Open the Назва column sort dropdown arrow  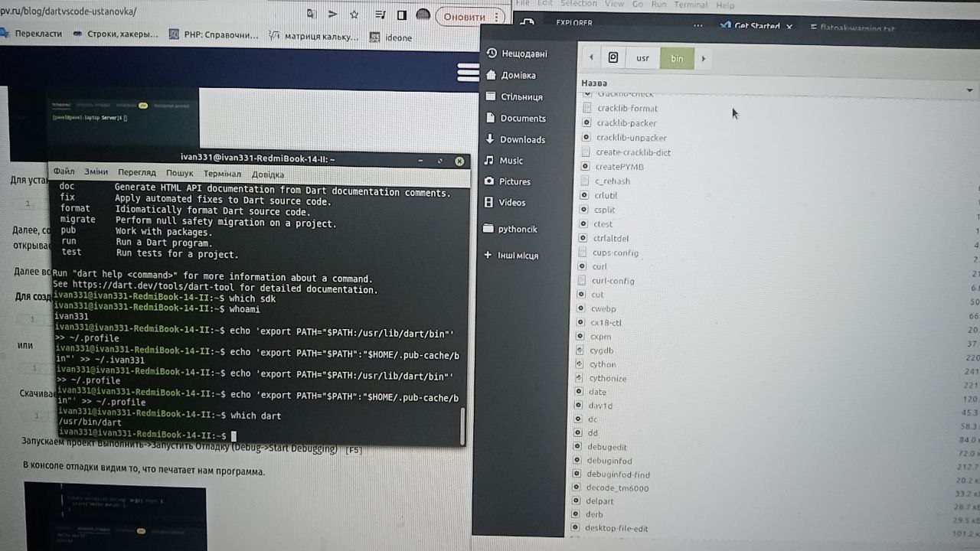point(970,90)
